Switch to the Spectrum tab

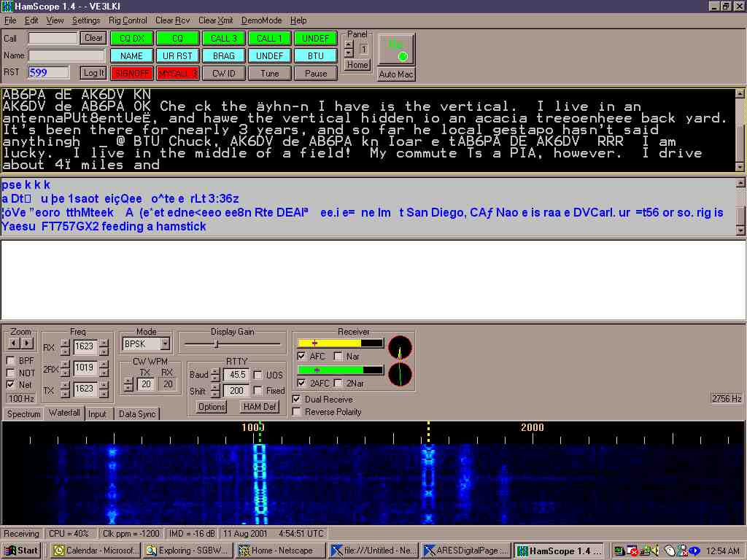coord(23,414)
